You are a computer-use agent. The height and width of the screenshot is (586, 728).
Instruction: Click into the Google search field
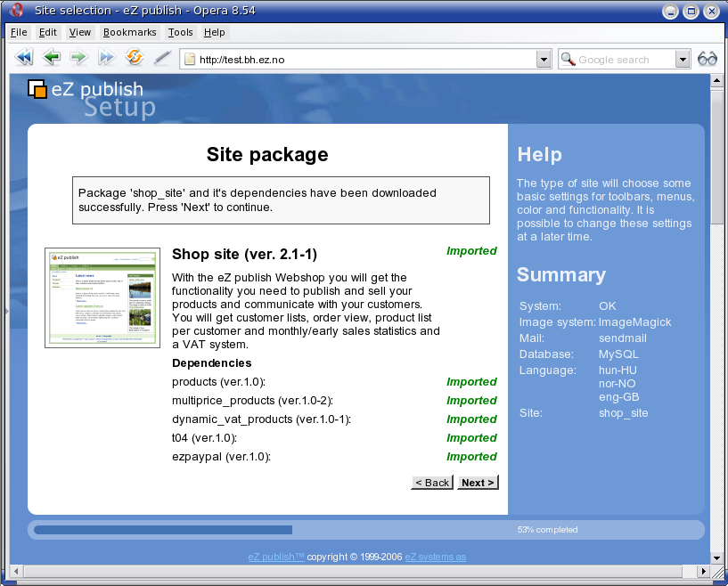pos(626,60)
